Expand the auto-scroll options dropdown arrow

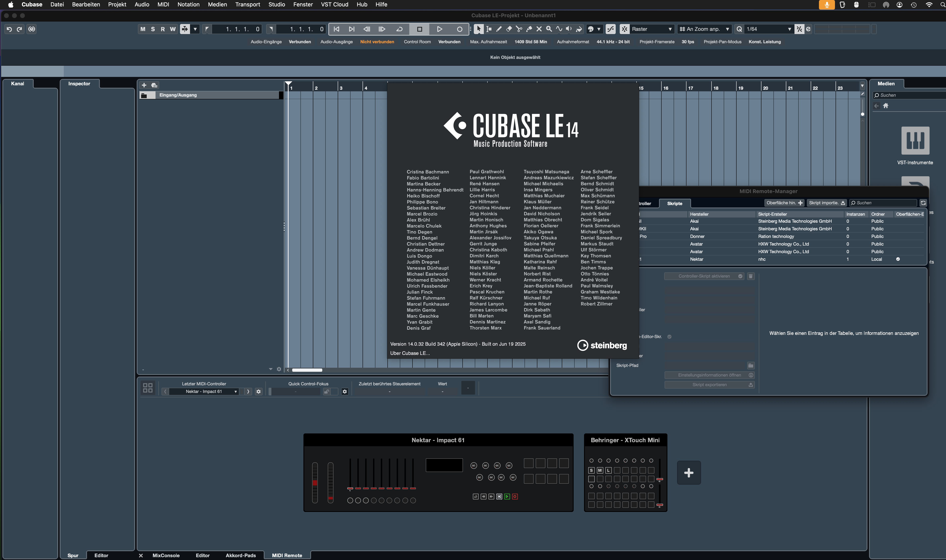coord(195,29)
